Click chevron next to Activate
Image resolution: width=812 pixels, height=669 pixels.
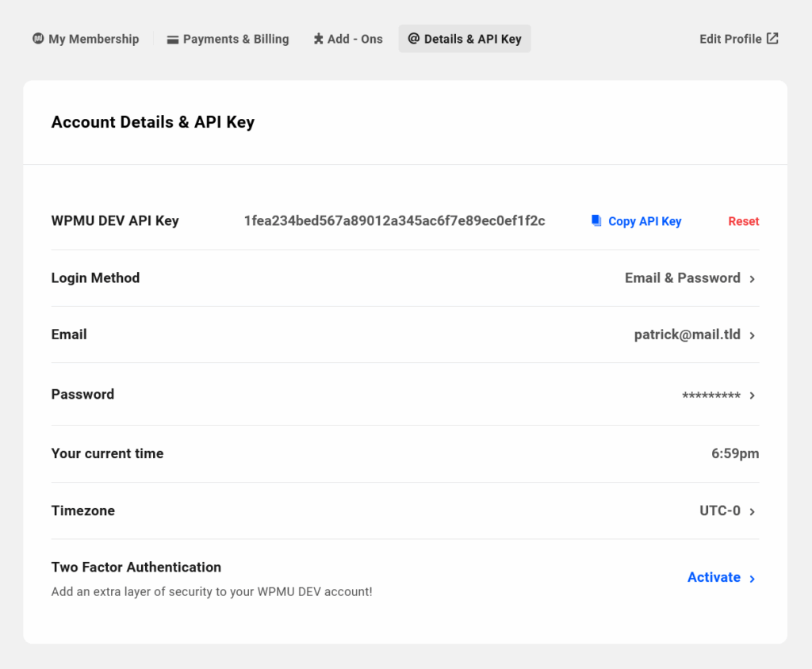click(x=752, y=579)
